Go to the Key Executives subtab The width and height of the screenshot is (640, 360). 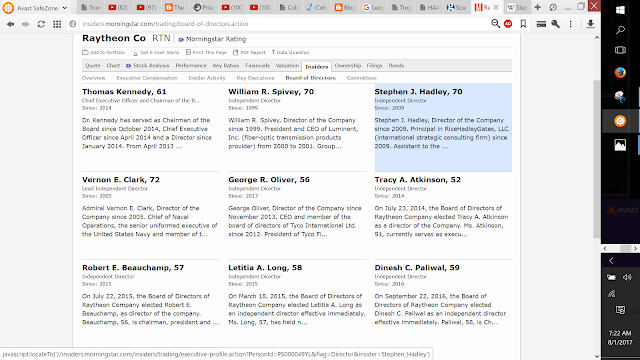coord(256,78)
